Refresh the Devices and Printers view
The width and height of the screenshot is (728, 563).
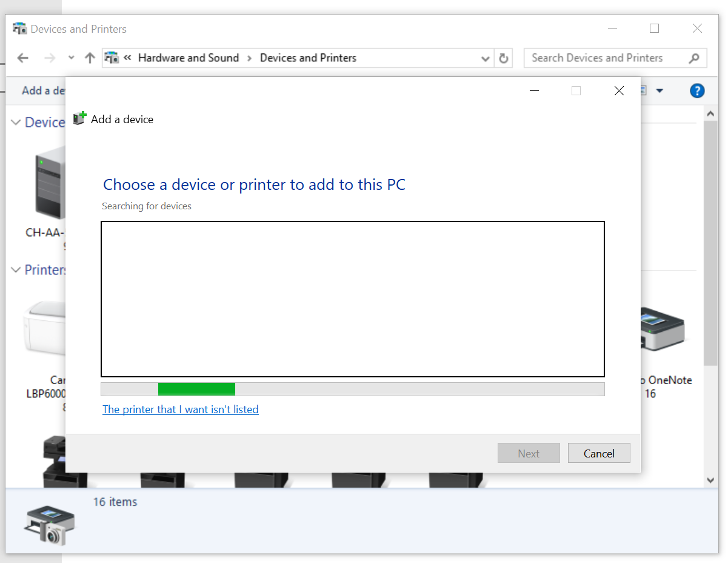coord(503,58)
